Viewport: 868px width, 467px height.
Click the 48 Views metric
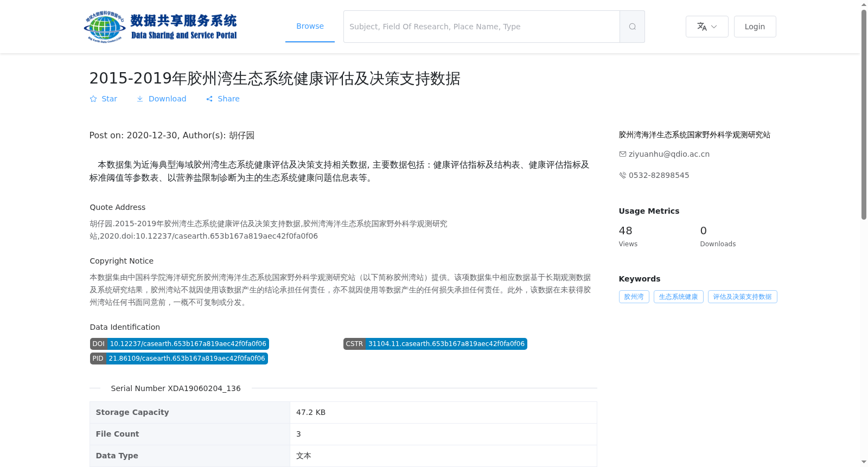[628, 236]
